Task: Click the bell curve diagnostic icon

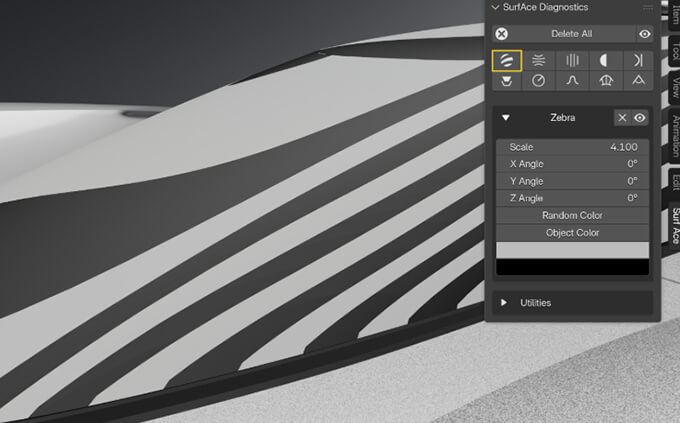Action: tap(572, 80)
